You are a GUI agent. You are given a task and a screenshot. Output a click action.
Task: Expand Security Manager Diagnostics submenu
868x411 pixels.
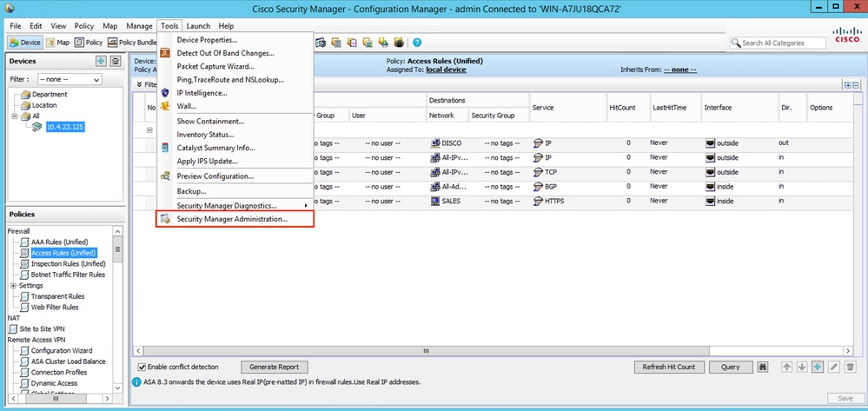[x=235, y=205]
